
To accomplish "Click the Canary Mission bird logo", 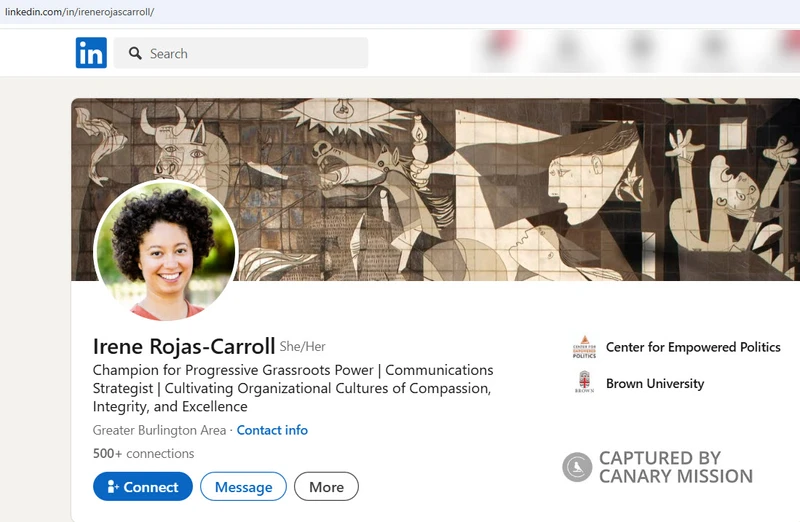I will pyautogui.click(x=577, y=467).
